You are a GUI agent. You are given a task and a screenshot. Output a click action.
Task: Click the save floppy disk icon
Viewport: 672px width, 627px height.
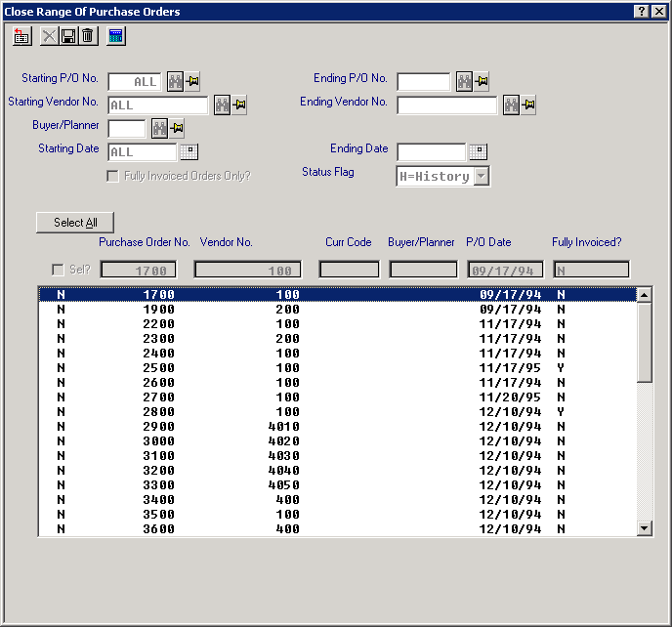(x=68, y=36)
